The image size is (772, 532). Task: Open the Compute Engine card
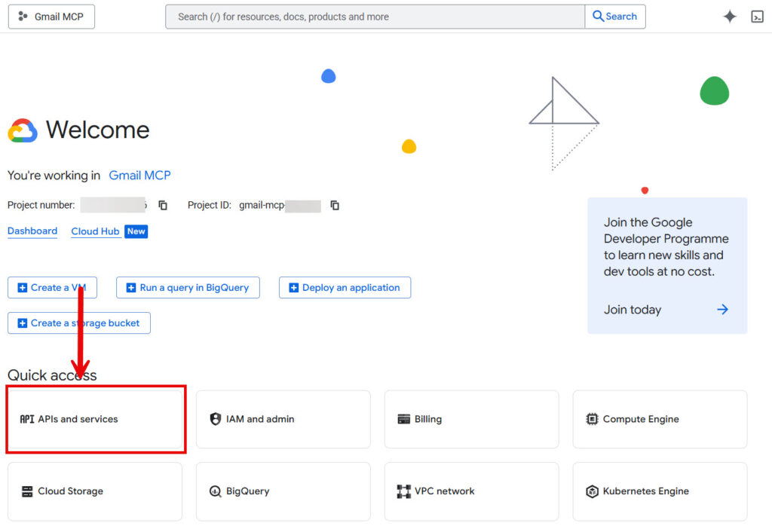click(x=659, y=419)
